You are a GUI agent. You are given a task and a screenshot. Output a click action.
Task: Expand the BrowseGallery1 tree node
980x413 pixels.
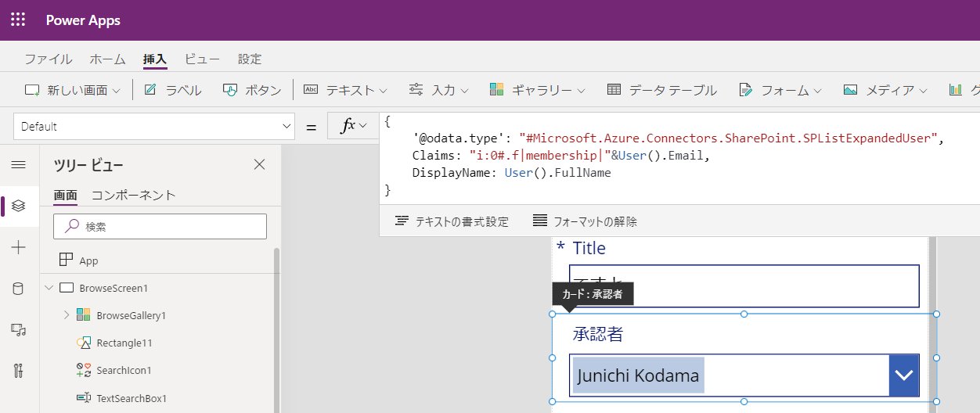[x=67, y=315]
